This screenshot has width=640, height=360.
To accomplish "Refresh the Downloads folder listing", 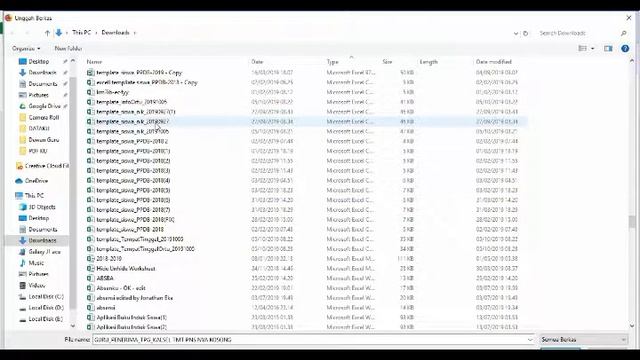I will [x=526, y=33].
